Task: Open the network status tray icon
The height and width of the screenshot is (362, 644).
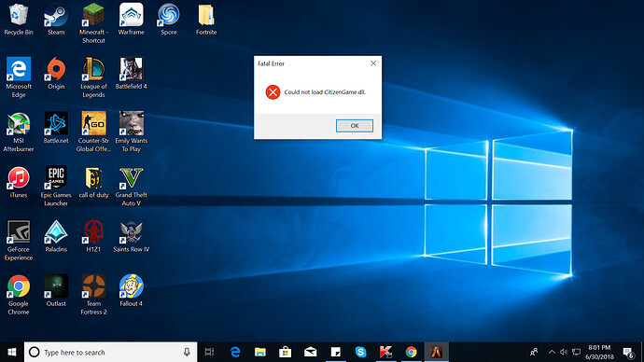Action: (x=576, y=352)
